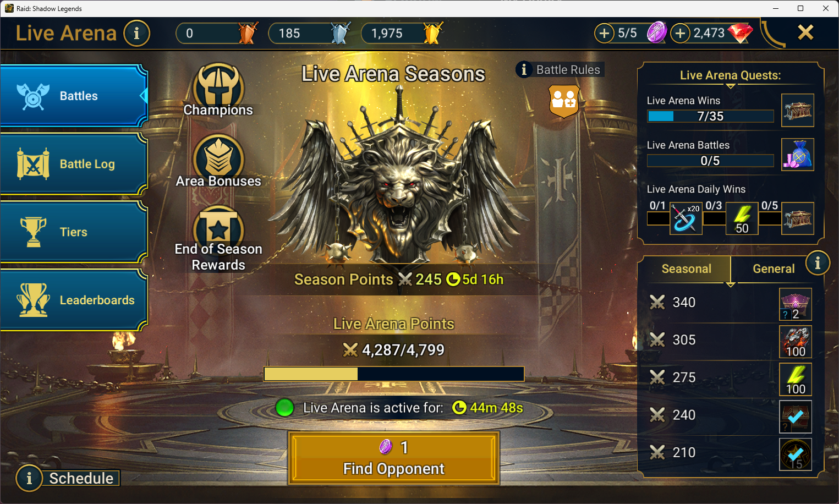The image size is (839, 504).
Task: Add gems with plus icon
Action: [680, 33]
